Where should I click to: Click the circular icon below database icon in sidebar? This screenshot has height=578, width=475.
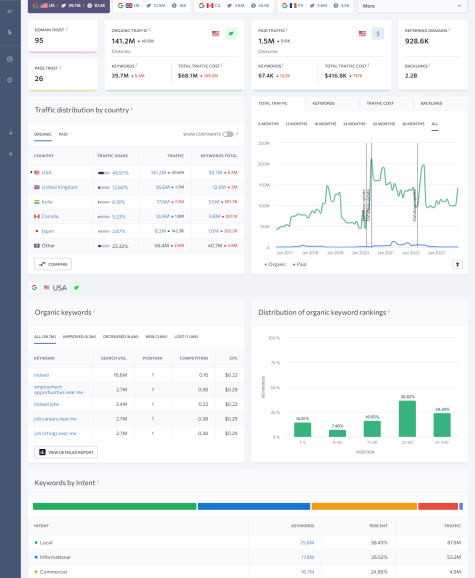coord(10,80)
